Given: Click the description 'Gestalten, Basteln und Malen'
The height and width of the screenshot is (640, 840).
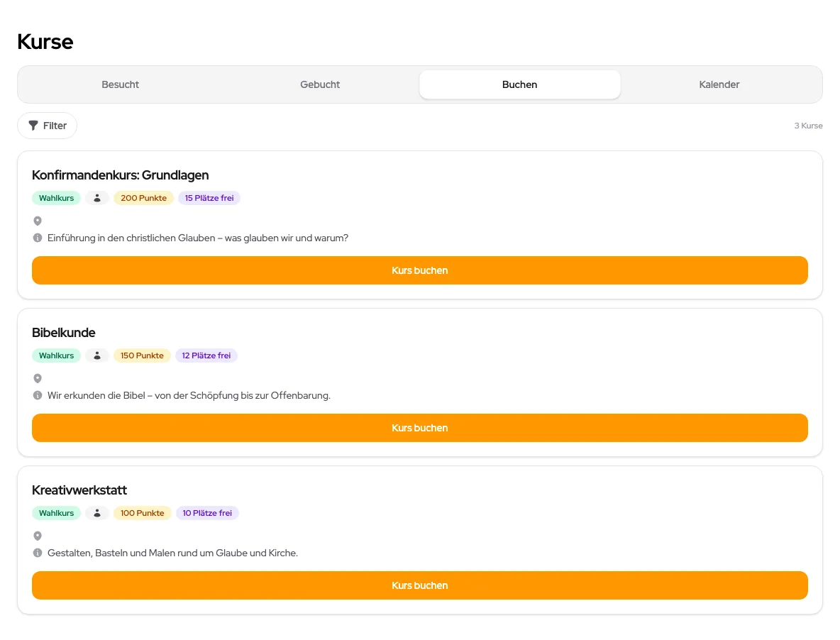Looking at the screenshot, I should coord(172,553).
